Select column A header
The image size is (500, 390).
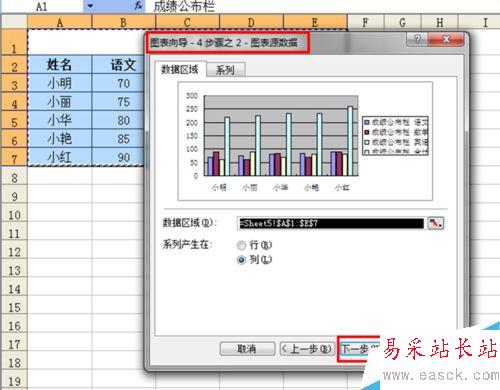(60, 22)
